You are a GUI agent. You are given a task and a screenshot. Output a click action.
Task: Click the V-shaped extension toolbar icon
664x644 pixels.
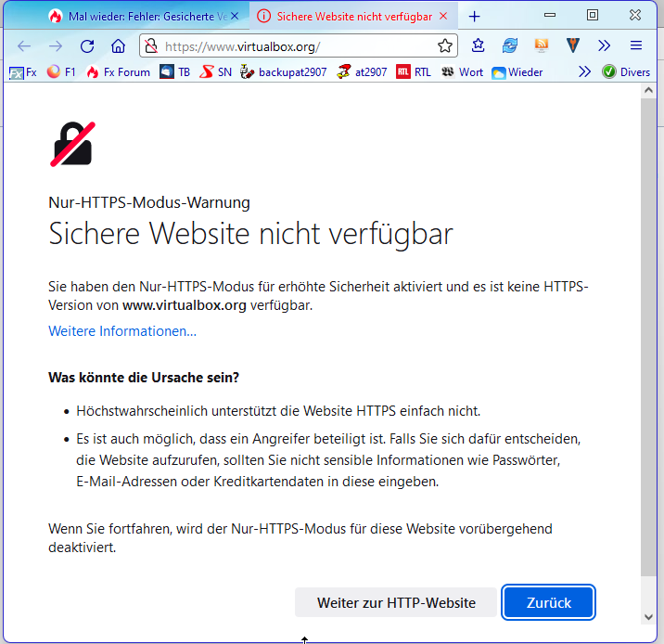(572, 45)
